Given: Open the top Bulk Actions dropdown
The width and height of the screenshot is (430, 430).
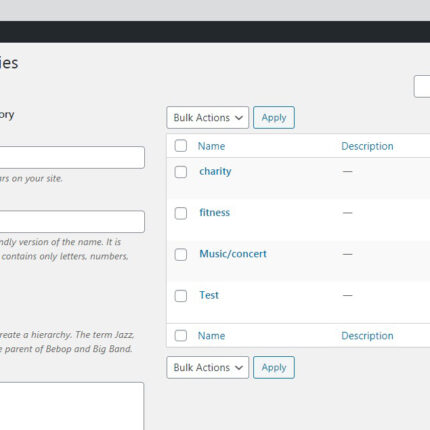Looking at the screenshot, I should [x=208, y=117].
